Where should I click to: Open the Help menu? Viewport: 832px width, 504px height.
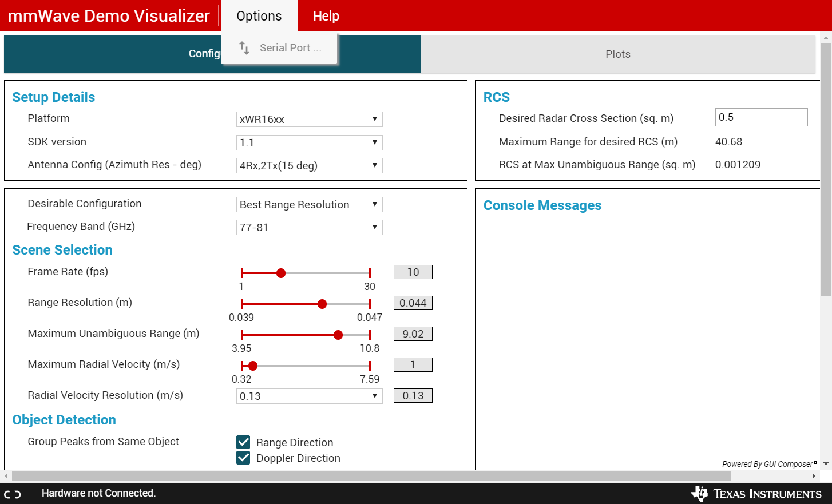(326, 16)
